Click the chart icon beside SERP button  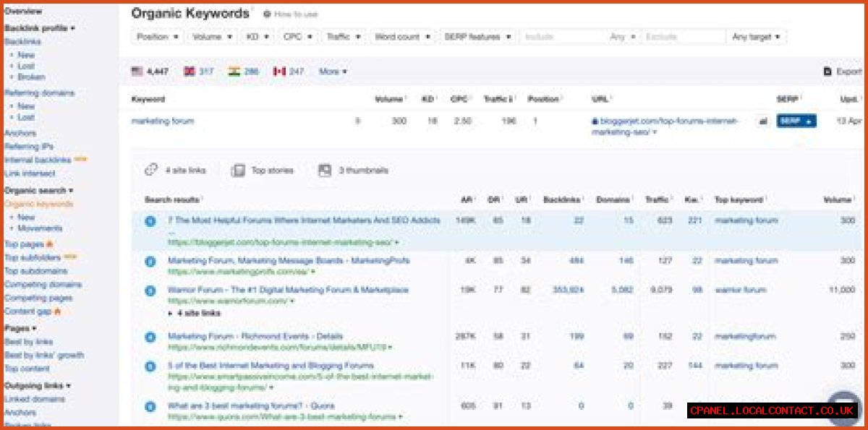762,121
